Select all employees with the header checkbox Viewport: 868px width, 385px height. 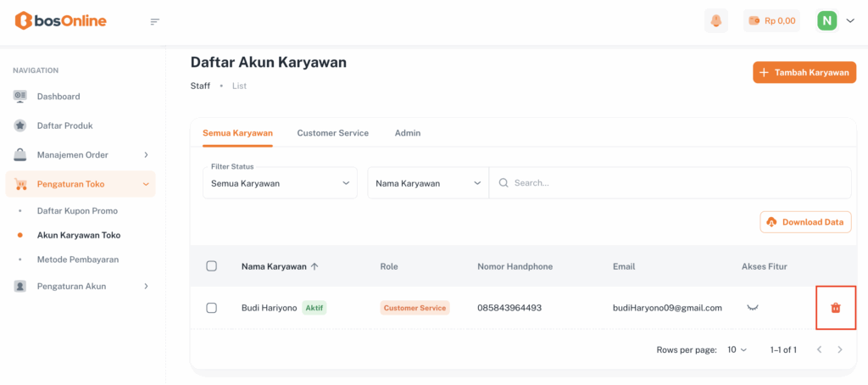[212, 266]
